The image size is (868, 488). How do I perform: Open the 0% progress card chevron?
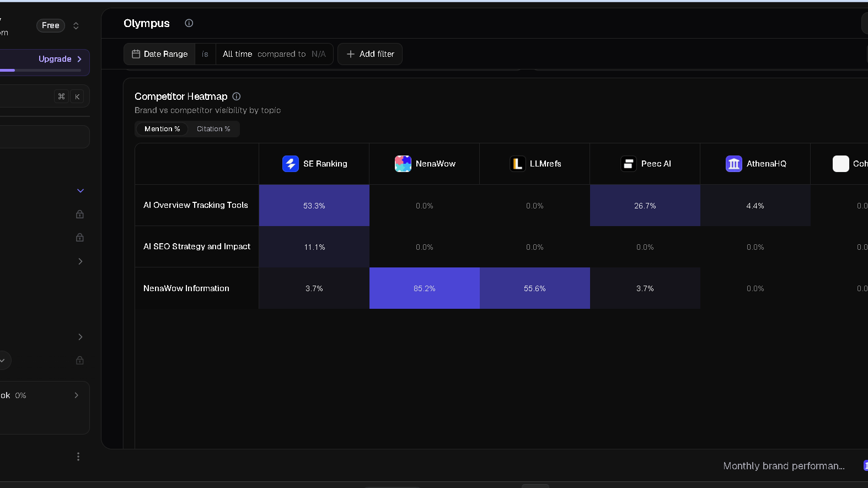pyautogui.click(x=76, y=395)
